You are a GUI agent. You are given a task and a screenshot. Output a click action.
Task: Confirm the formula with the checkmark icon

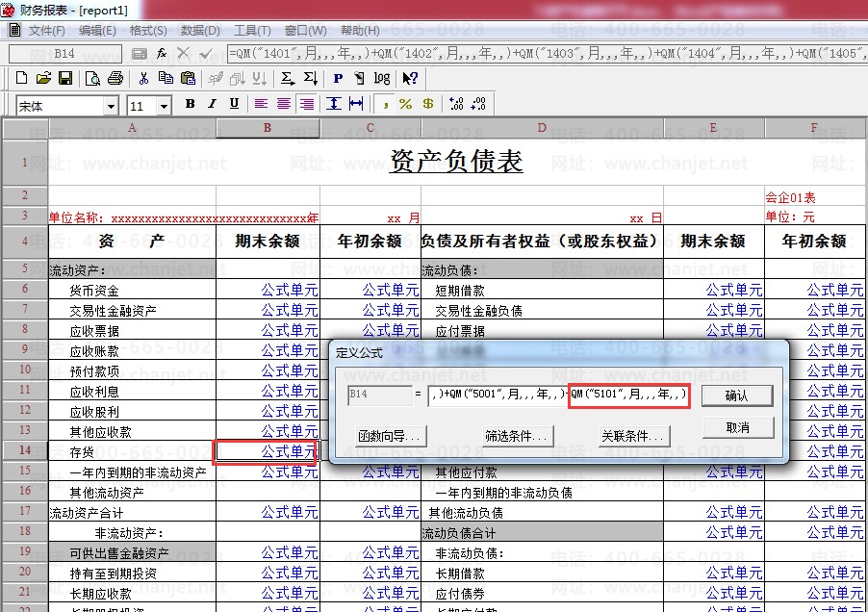(x=206, y=53)
